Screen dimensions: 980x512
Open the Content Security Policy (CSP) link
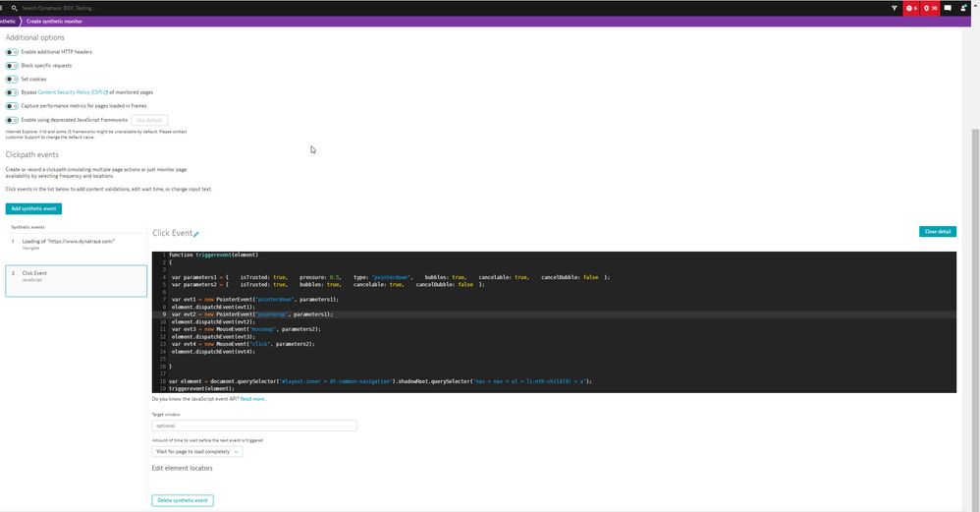tap(70, 92)
